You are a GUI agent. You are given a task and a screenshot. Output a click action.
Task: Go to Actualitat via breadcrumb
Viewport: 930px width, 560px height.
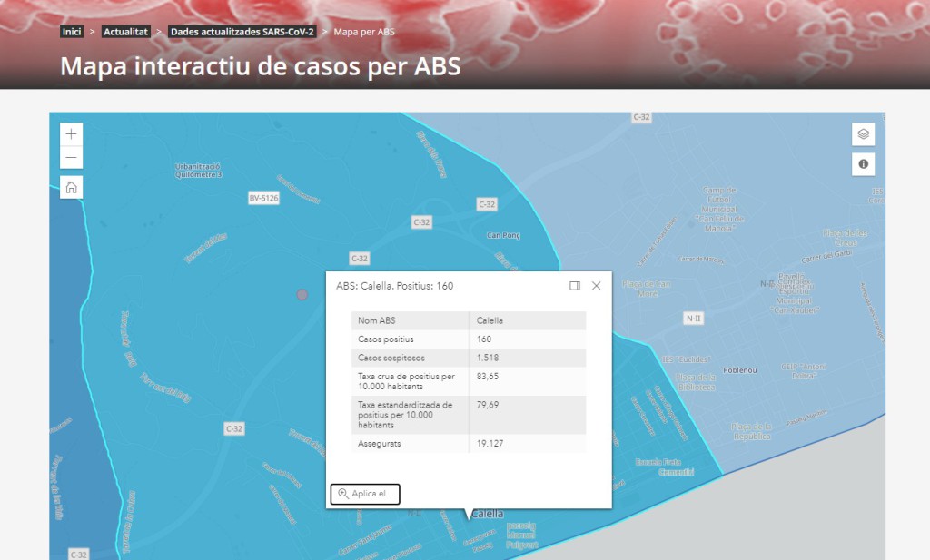pyautogui.click(x=124, y=31)
